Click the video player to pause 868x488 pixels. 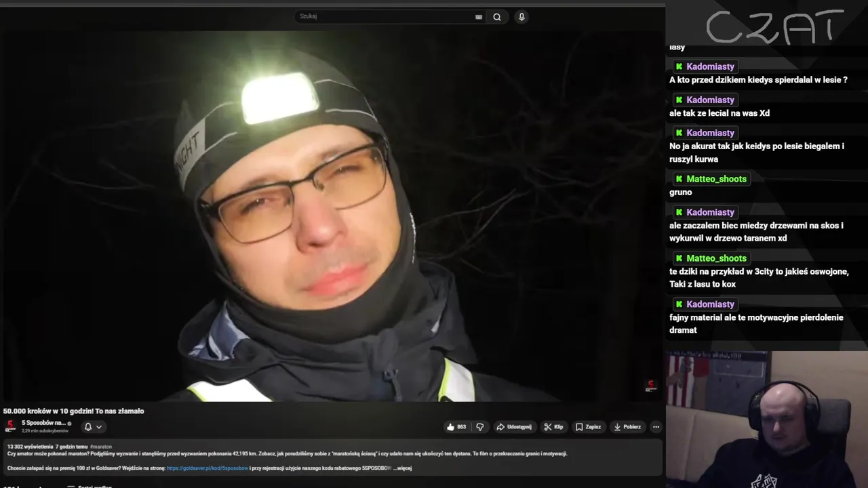pyautogui.click(x=332, y=216)
